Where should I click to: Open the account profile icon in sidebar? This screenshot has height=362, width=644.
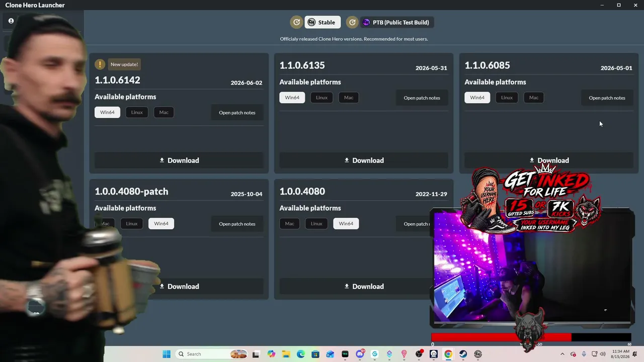pos(11,21)
